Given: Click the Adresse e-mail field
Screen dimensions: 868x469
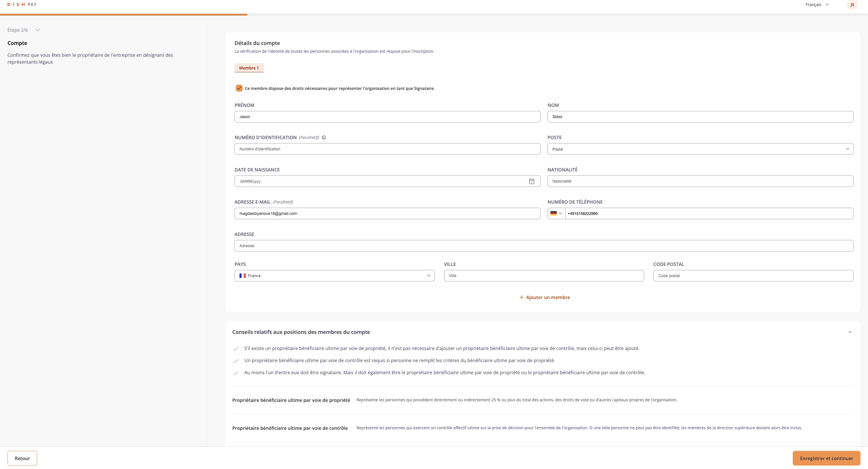Looking at the screenshot, I should click(387, 213).
